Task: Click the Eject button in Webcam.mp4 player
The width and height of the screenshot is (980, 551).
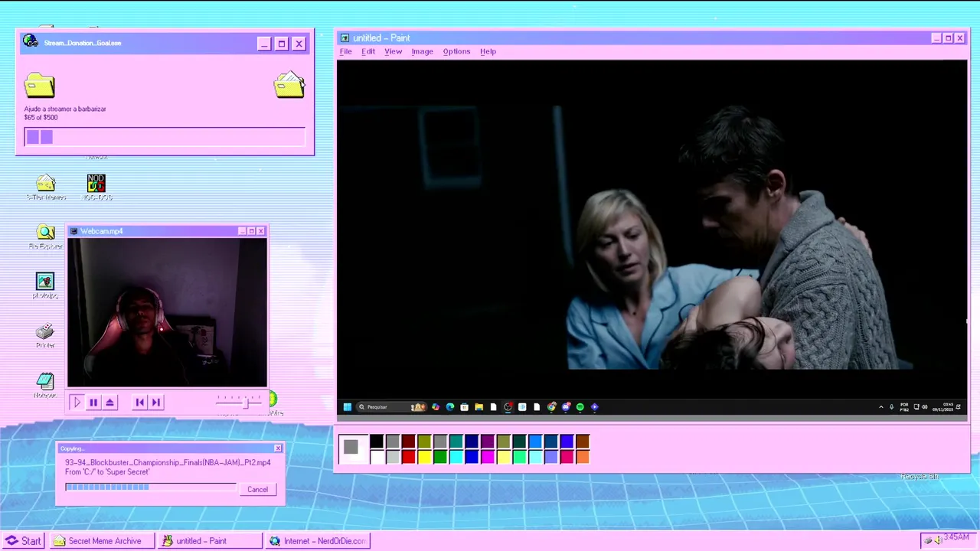Action: (109, 402)
